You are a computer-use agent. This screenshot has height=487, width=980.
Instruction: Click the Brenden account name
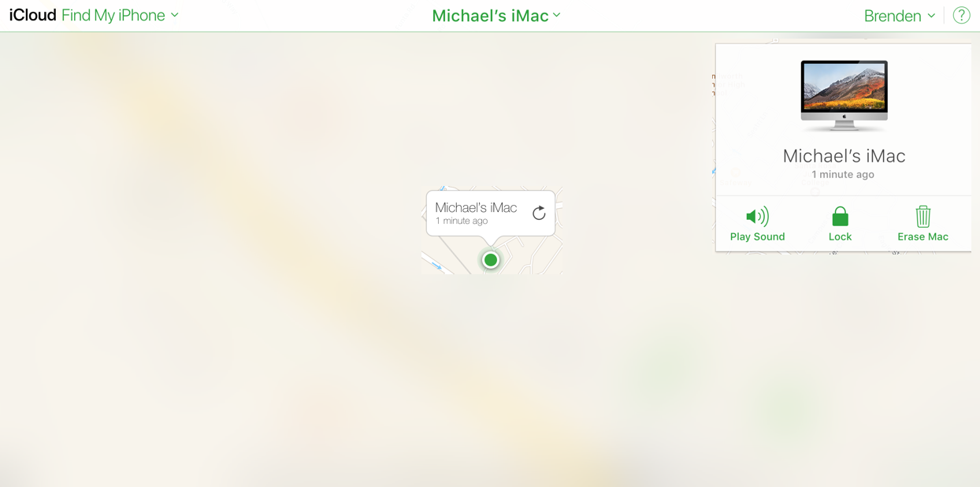[x=893, y=16]
